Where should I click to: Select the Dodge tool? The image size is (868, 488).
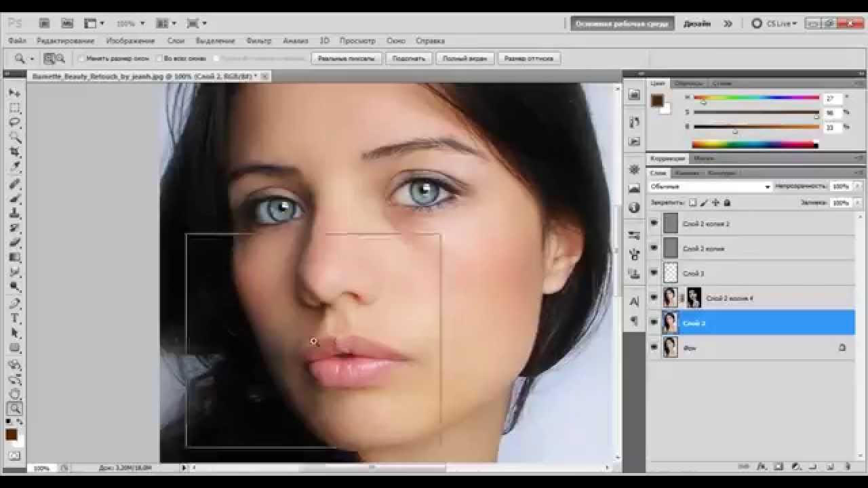pos(14,287)
